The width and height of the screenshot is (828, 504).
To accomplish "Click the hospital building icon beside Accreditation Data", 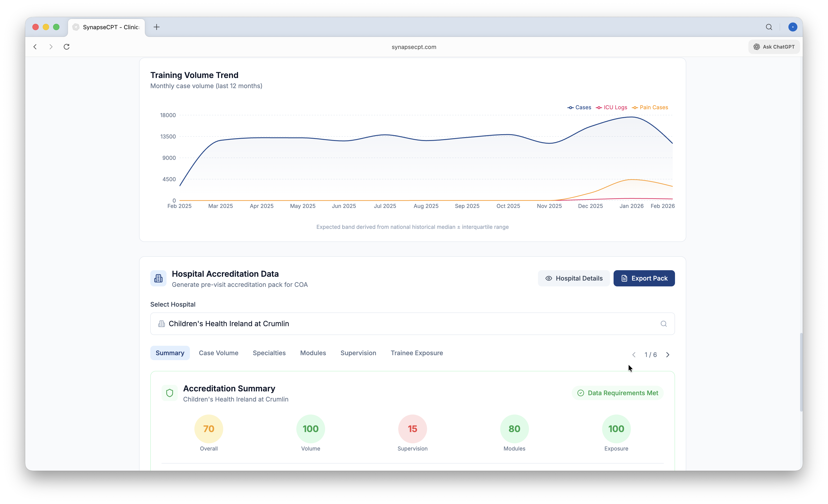I will pyautogui.click(x=158, y=278).
